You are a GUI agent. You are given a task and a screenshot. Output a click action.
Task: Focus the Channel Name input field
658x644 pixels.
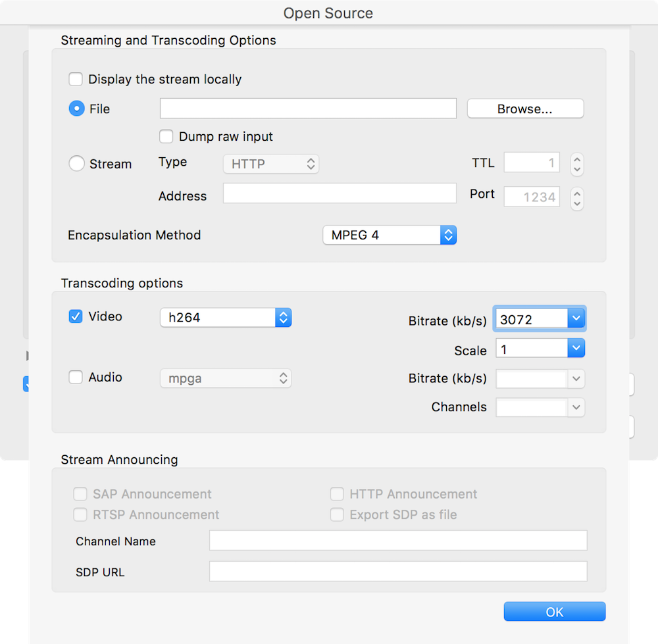click(x=398, y=540)
